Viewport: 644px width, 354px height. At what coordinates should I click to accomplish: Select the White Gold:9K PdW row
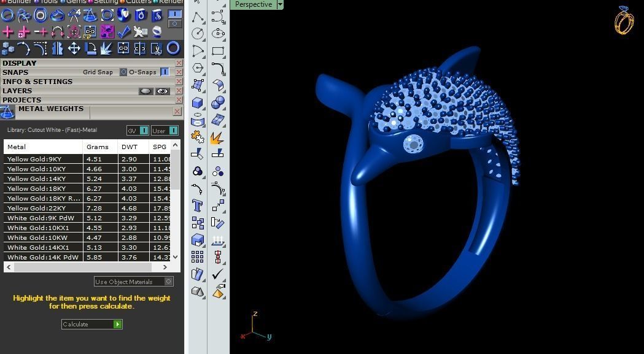(x=87, y=218)
